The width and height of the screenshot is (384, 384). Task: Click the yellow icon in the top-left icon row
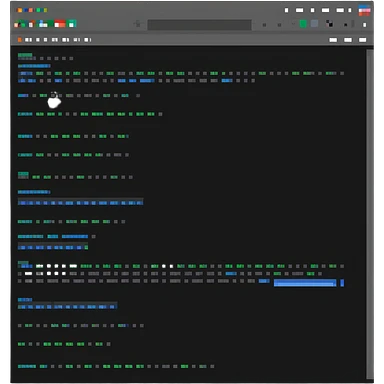click(45, 10)
